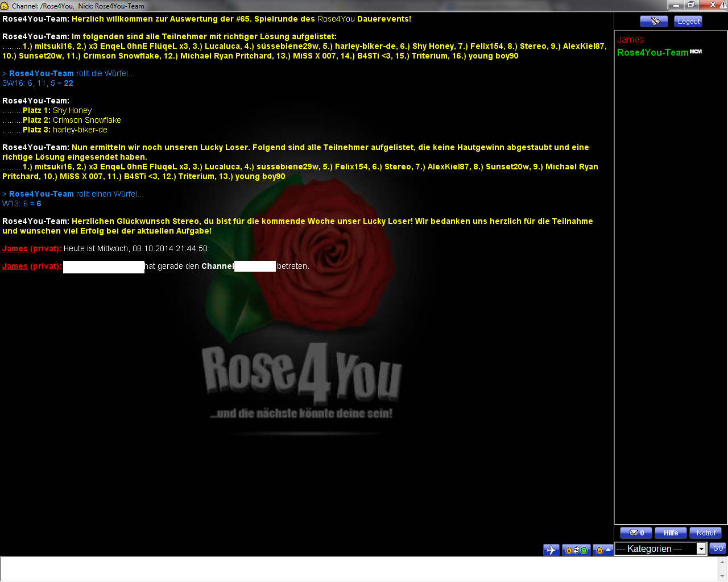Select Rose4You-Team in the user list
728x582 pixels.
[x=652, y=52]
